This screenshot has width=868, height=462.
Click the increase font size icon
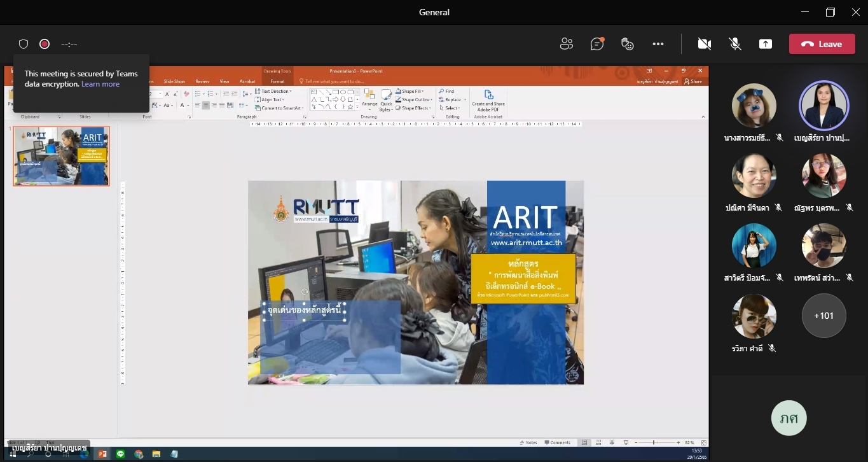tap(167, 94)
